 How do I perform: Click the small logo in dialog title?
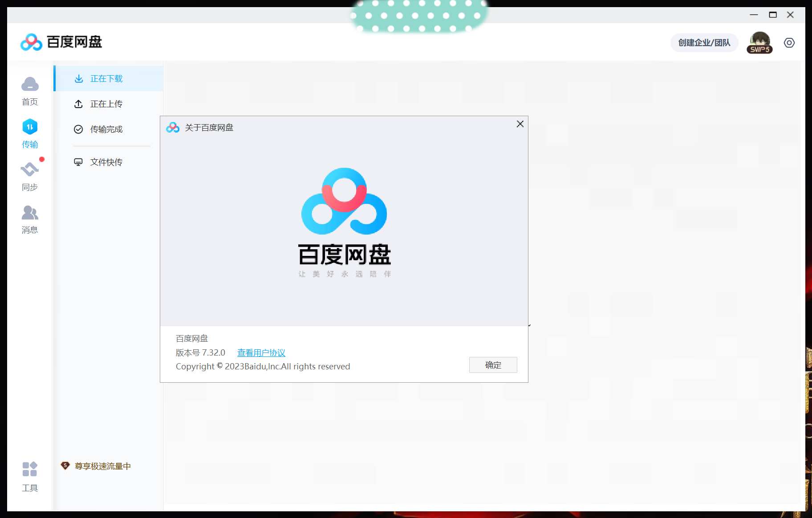pos(173,128)
